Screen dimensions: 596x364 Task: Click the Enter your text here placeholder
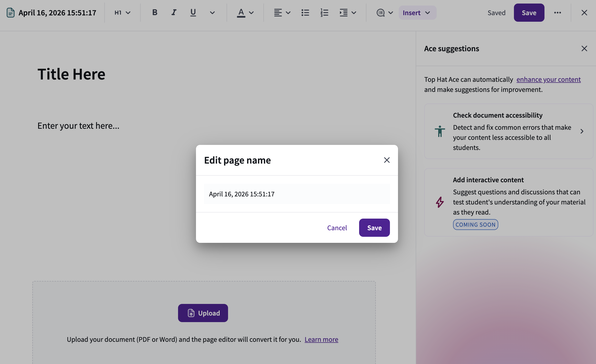78,126
